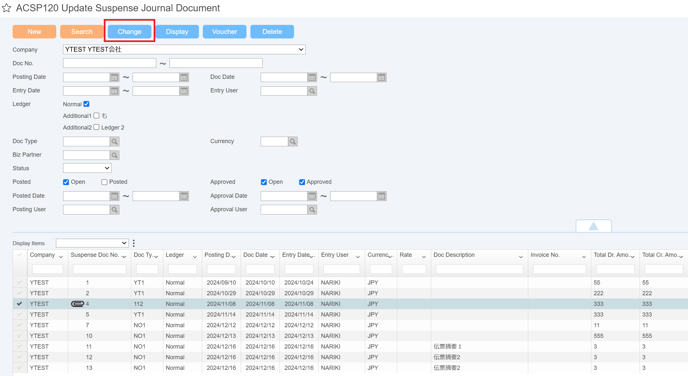The image size is (688, 376).
Task: Click the Doc Type search magnifier
Action: (114, 141)
